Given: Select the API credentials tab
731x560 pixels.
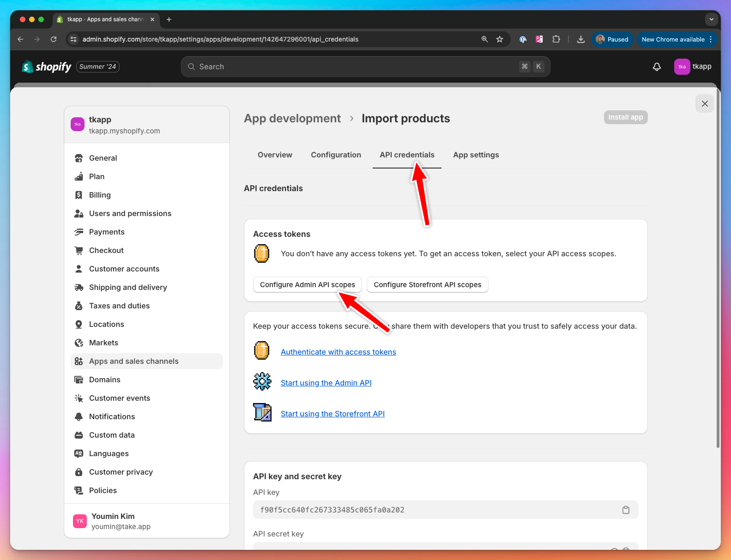Looking at the screenshot, I should point(407,155).
